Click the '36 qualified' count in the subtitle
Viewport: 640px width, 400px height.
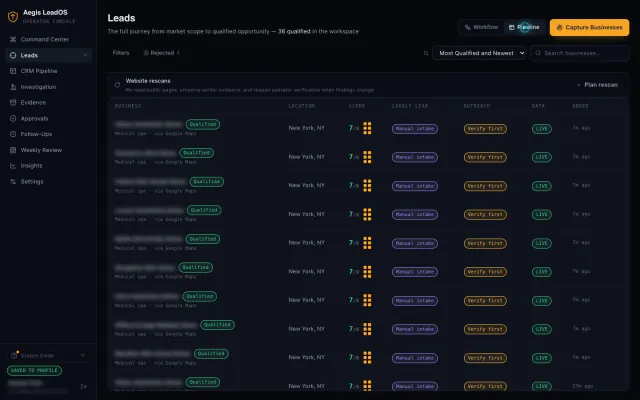(x=294, y=31)
